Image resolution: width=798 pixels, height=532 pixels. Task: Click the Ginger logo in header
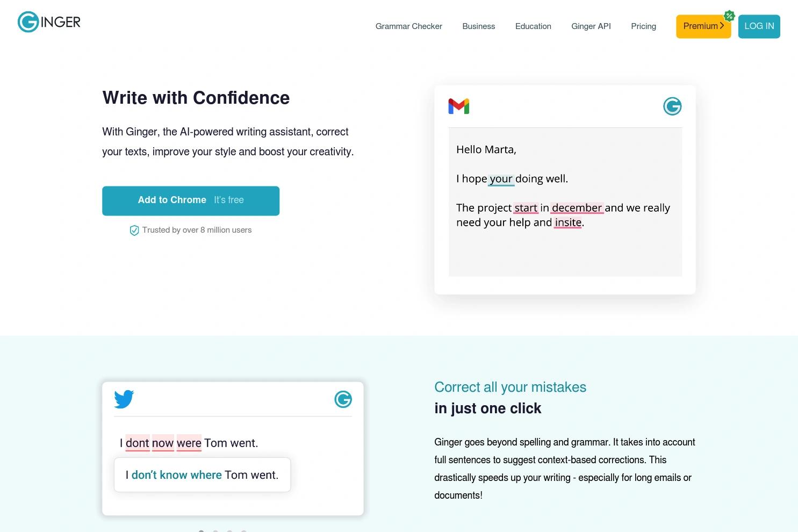point(49,22)
